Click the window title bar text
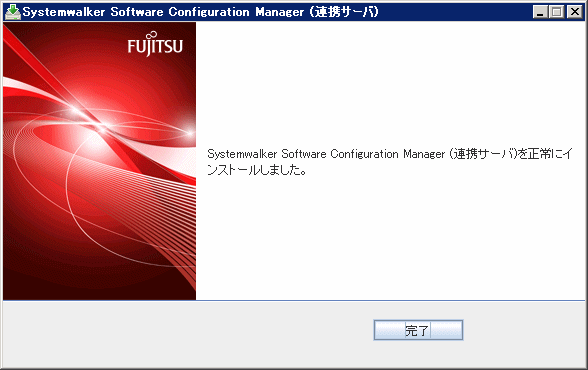The height and width of the screenshot is (370, 588). pos(201,12)
